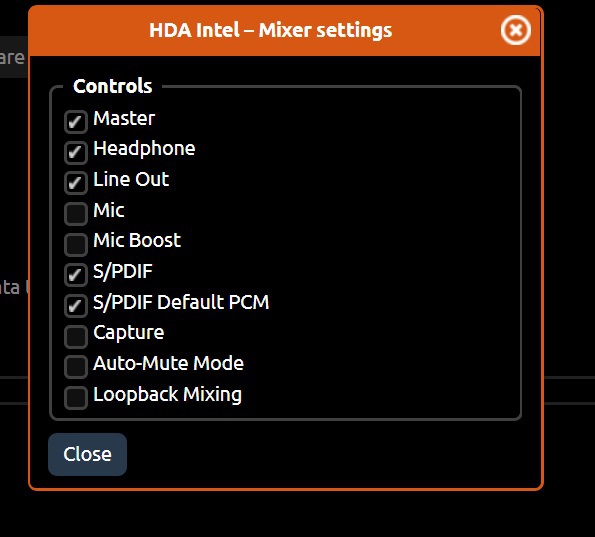Click the HDA Intel – Mixer settings title

(x=271, y=30)
